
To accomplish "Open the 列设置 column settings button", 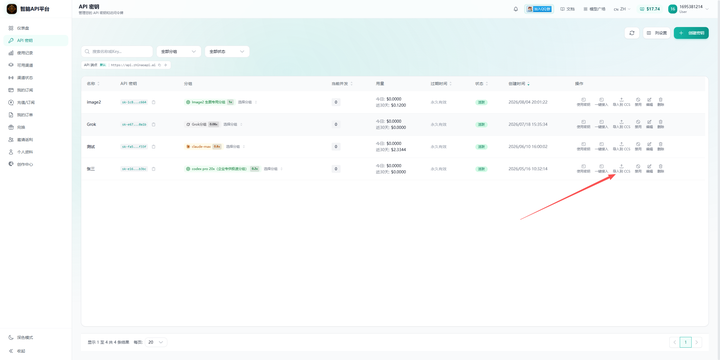I will pyautogui.click(x=657, y=33).
